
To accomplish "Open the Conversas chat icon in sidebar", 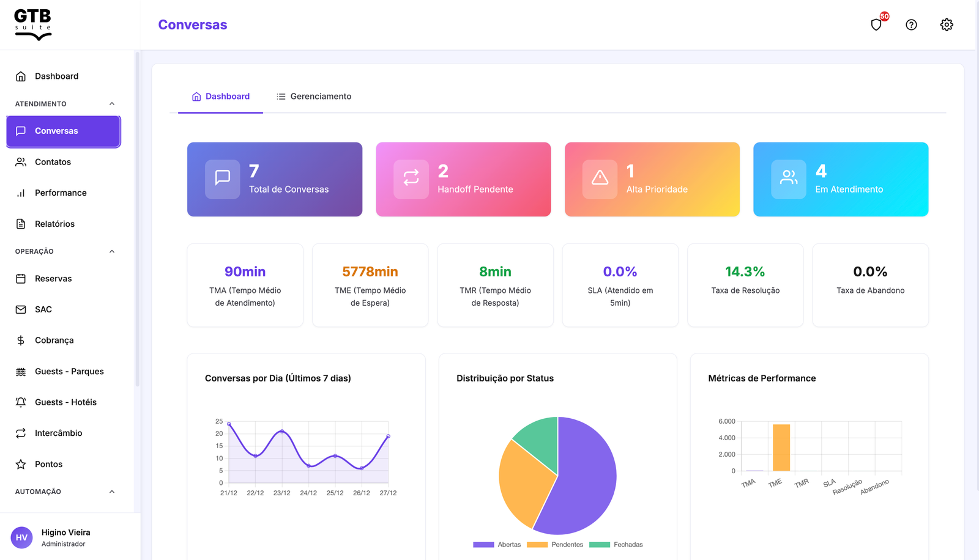I will coord(22,130).
